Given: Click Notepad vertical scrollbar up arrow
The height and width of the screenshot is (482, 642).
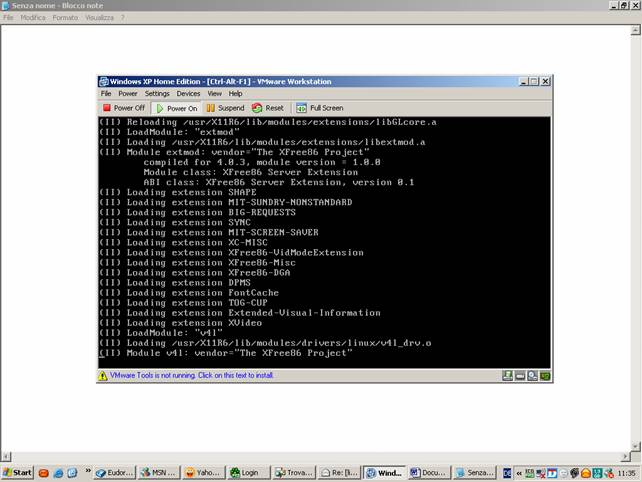Looking at the screenshot, I should (635, 30).
